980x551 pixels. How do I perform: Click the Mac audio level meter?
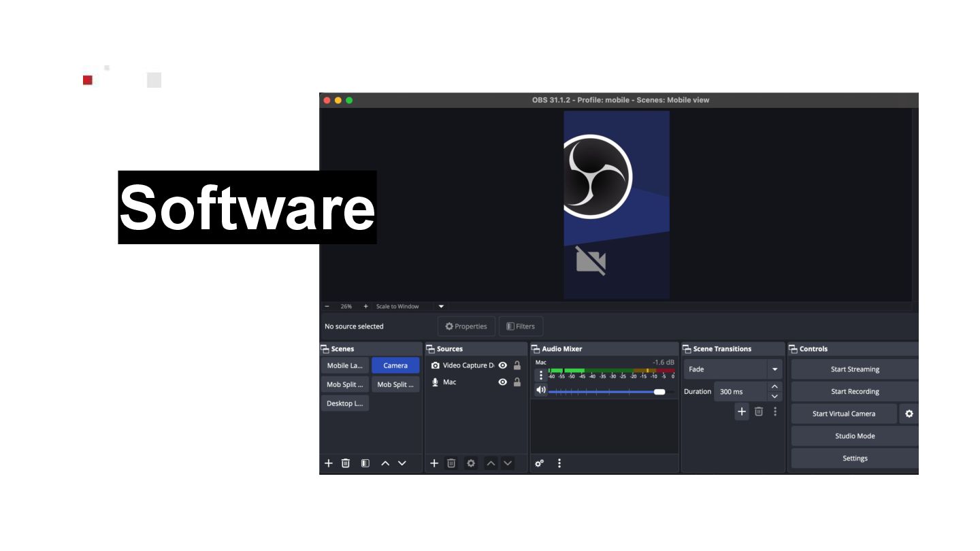pyautogui.click(x=611, y=371)
